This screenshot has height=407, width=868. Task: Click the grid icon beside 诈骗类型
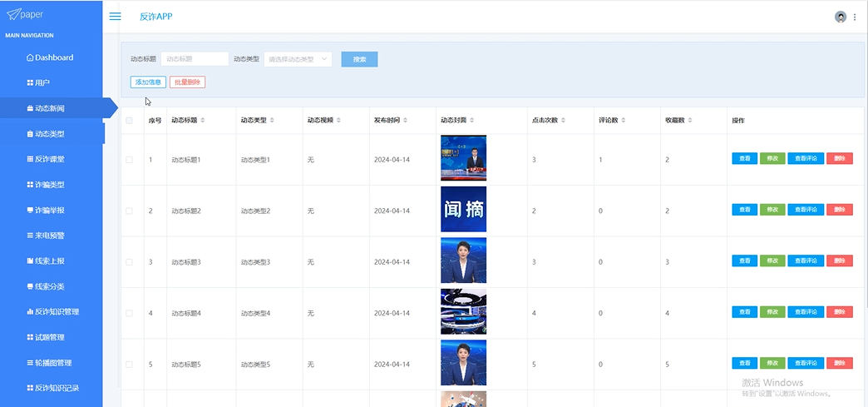tap(30, 185)
